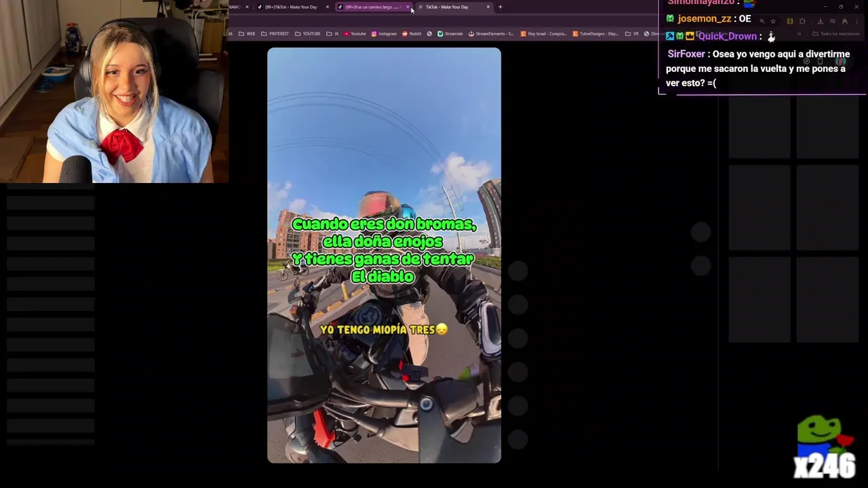Open the StreamElements bookmark
The height and width of the screenshot is (488, 868).
click(491, 34)
